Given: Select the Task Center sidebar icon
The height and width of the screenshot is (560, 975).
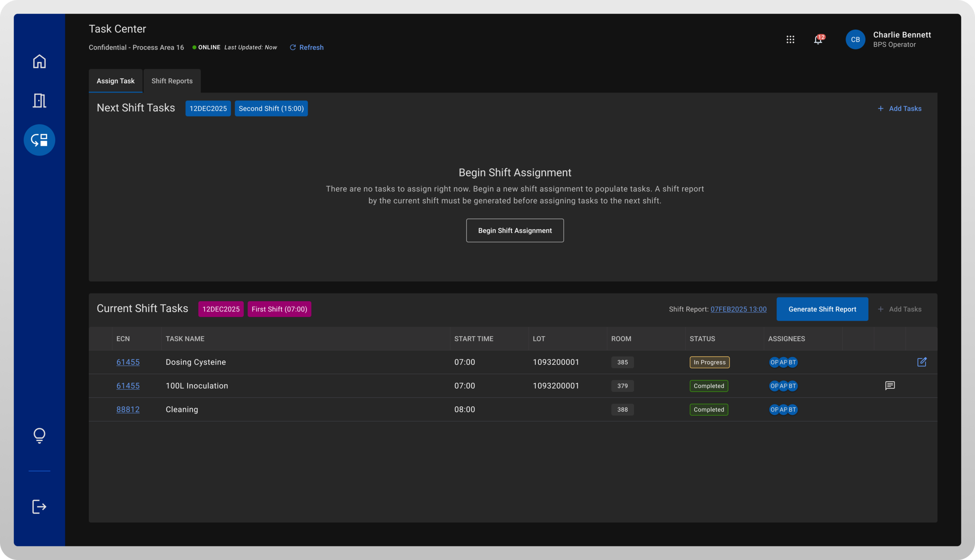Looking at the screenshot, I should (x=39, y=140).
